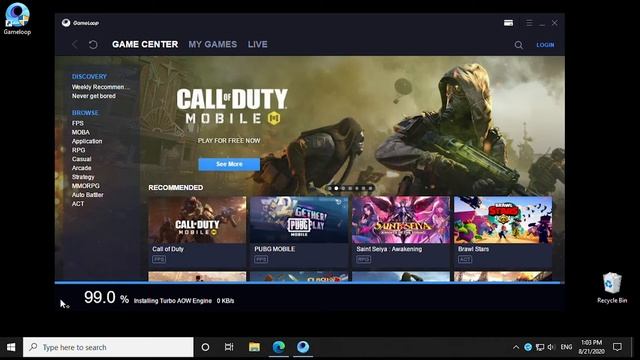Image resolution: width=640 pixels, height=360 pixels.
Task: Click the FPS tag under Call of Duty
Action: pos(159,259)
